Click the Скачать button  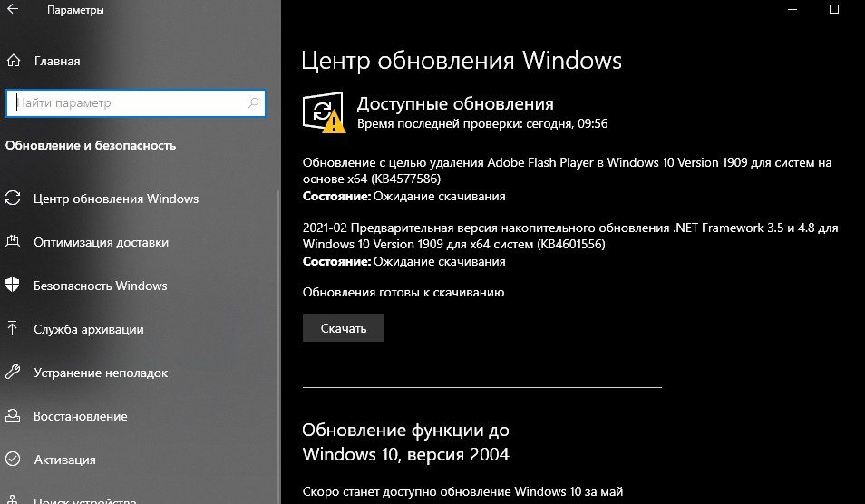click(343, 328)
